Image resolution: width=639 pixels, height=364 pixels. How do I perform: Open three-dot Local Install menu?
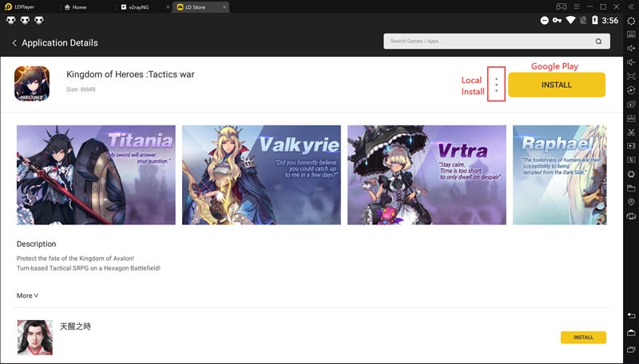(496, 85)
